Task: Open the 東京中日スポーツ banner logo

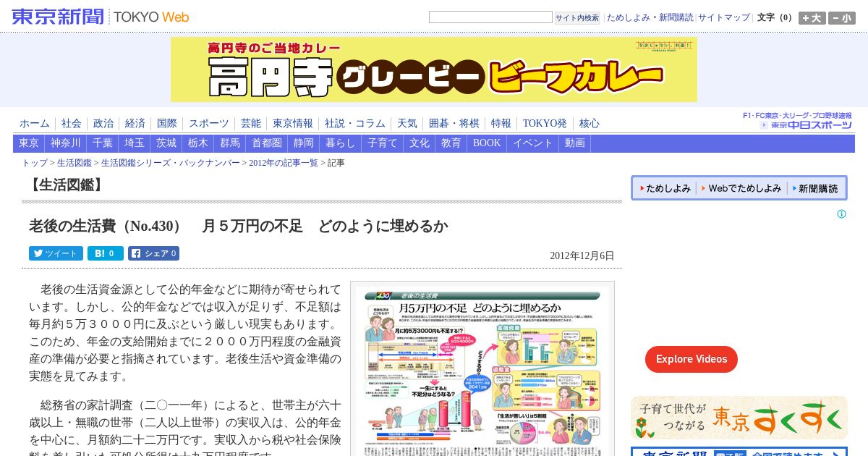Action: [x=797, y=120]
